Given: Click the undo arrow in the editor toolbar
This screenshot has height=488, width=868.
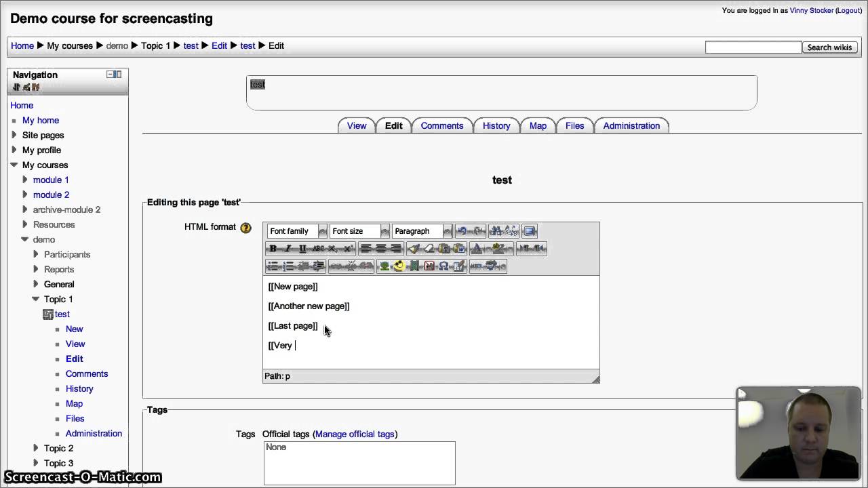Looking at the screenshot, I should click(461, 231).
